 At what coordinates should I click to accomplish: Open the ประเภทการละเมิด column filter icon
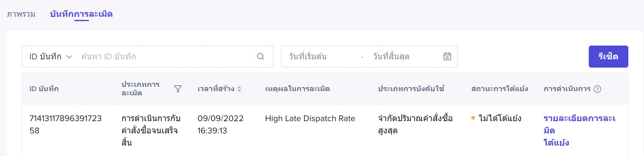[x=178, y=89]
